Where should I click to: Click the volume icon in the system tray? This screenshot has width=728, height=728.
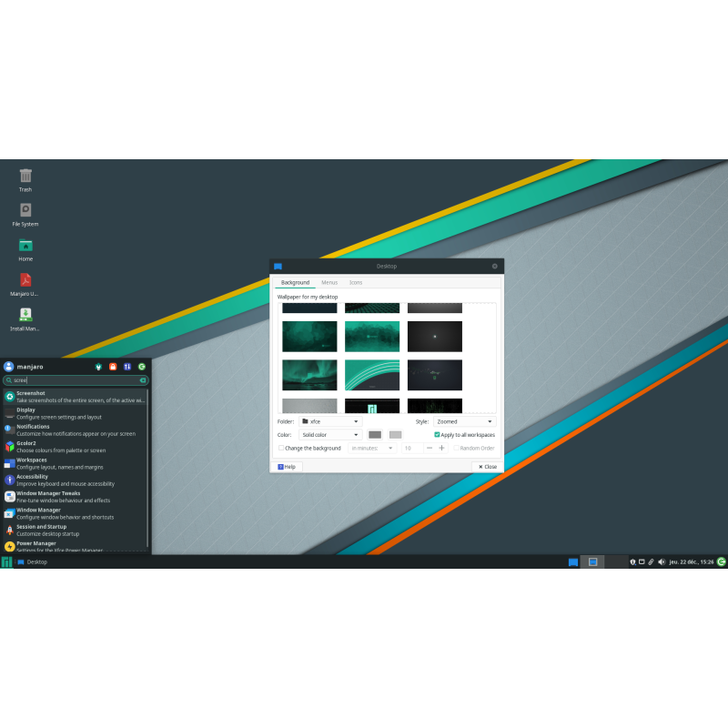tap(660, 561)
